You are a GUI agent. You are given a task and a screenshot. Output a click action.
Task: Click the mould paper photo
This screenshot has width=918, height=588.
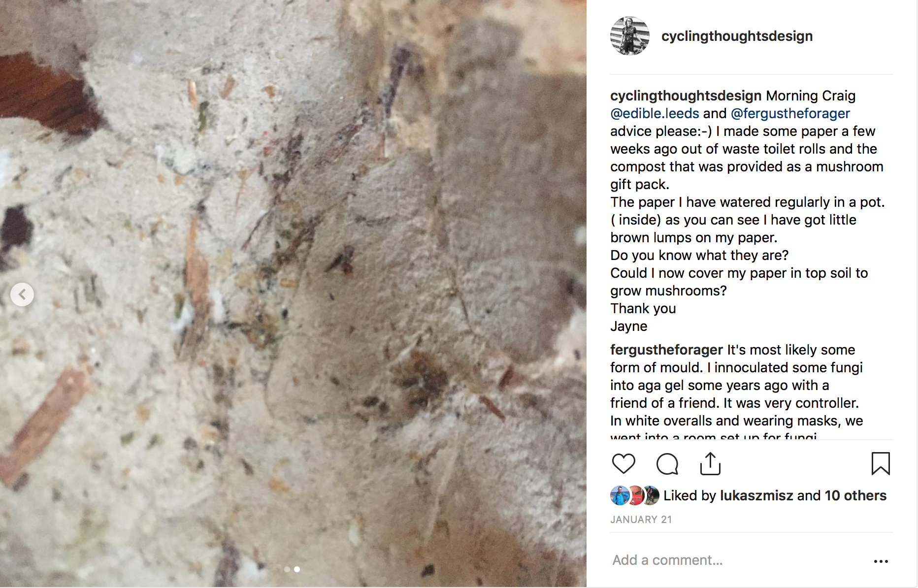[x=293, y=294]
